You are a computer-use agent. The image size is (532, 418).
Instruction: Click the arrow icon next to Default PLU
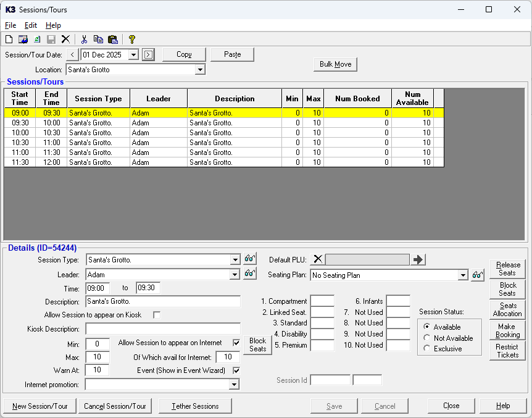[x=418, y=259]
